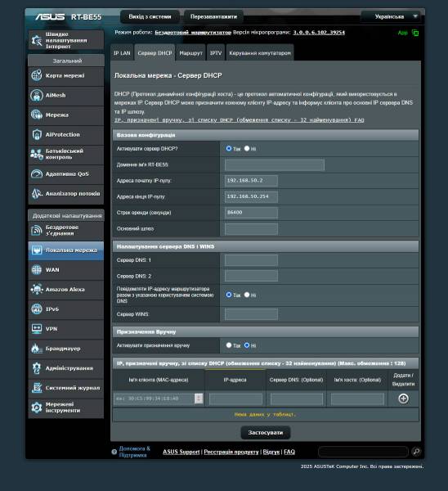
Task: Click the green copy icon beside App
Action: point(415,33)
